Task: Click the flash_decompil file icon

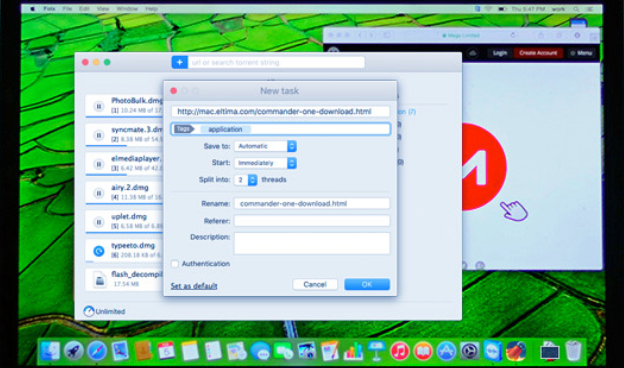Action: tap(99, 279)
